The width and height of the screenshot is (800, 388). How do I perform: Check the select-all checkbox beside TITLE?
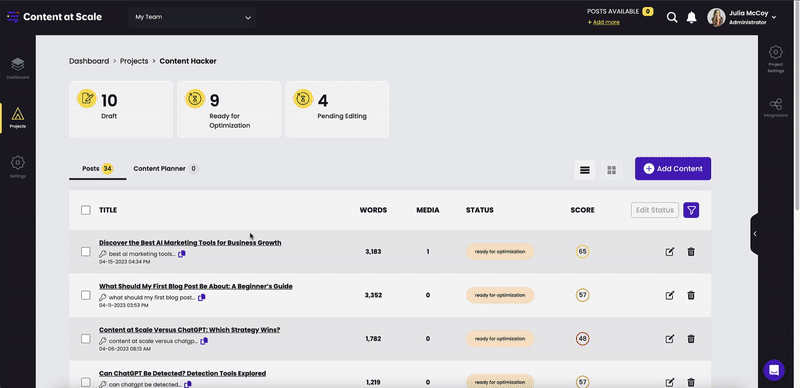coord(86,210)
